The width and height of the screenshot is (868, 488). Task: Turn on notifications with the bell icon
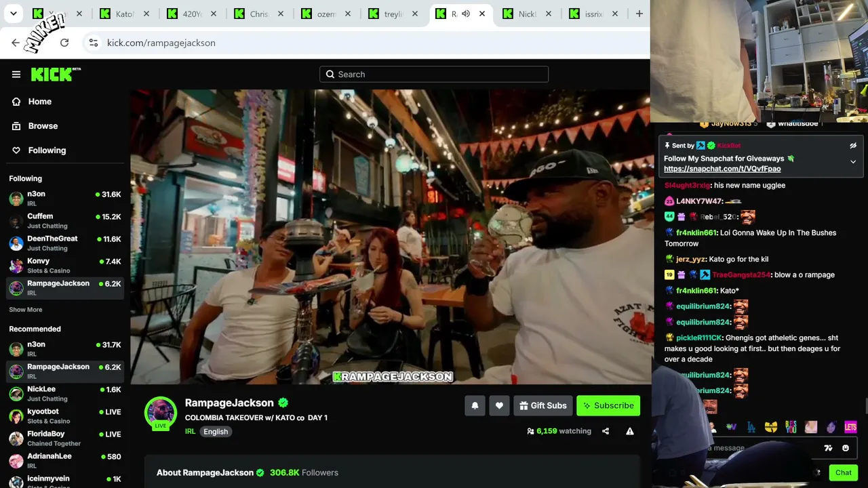[475, 405]
